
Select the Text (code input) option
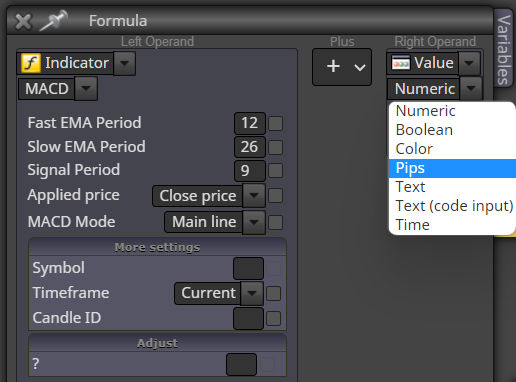pos(452,206)
